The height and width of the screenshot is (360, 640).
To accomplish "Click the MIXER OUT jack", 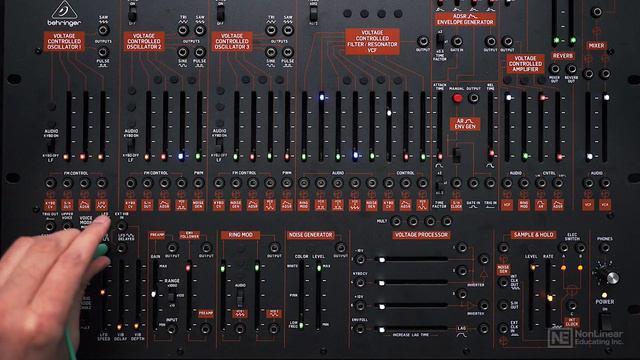I will click(x=555, y=69).
